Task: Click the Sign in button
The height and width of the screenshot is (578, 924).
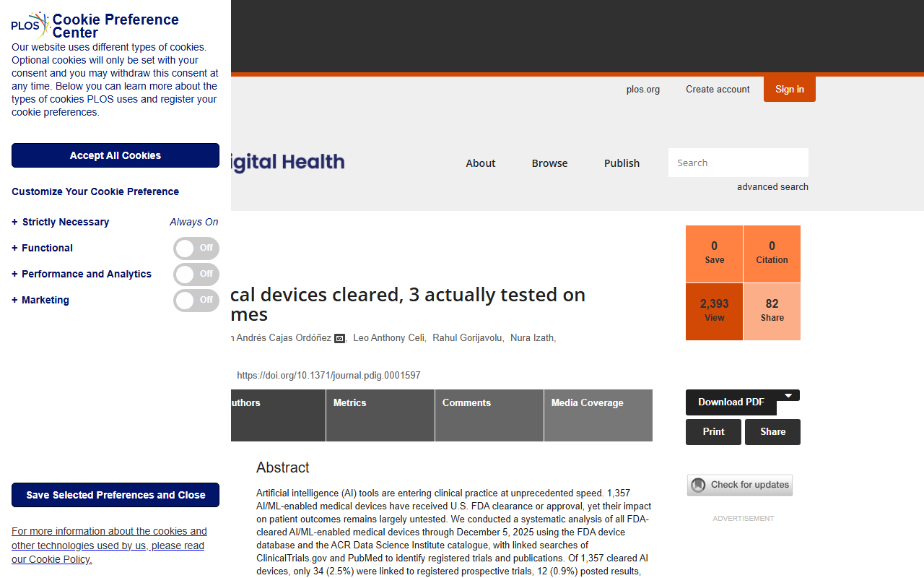Action: coord(790,89)
